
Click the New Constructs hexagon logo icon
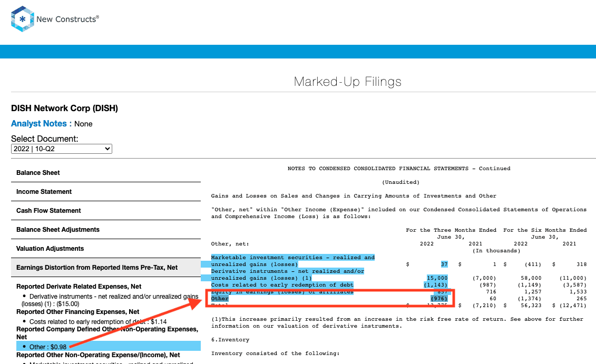click(23, 19)
